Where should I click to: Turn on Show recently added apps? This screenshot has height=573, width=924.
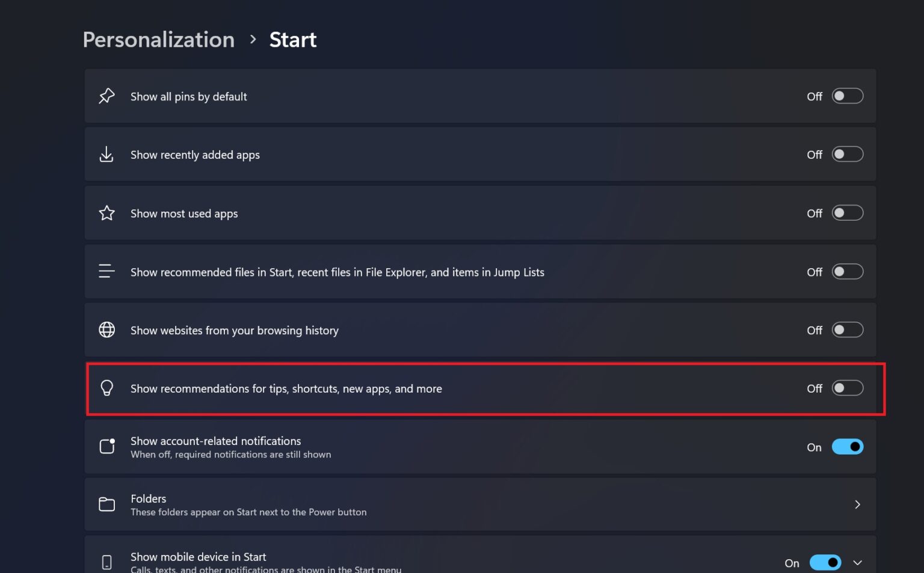(848, 154)
